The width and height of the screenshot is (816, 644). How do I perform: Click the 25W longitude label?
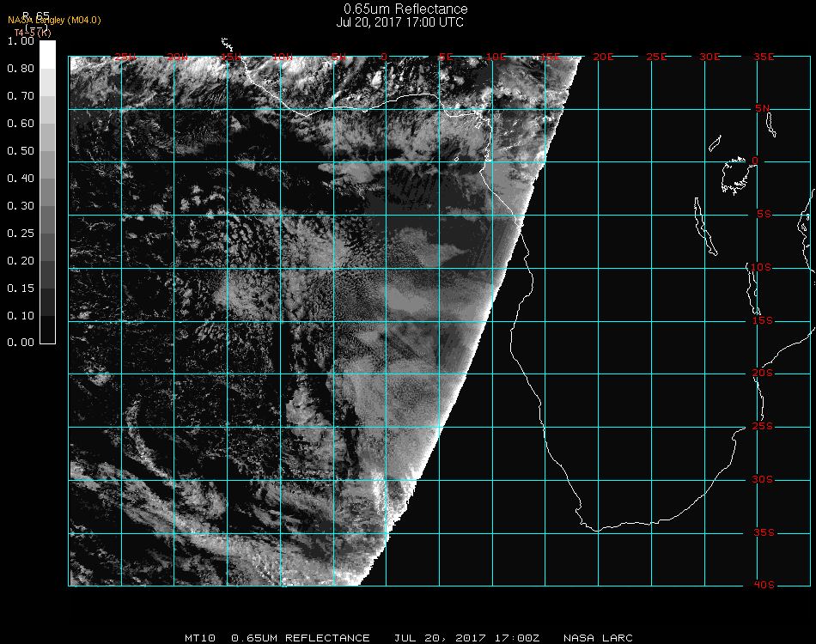click(x=125, y=57)
